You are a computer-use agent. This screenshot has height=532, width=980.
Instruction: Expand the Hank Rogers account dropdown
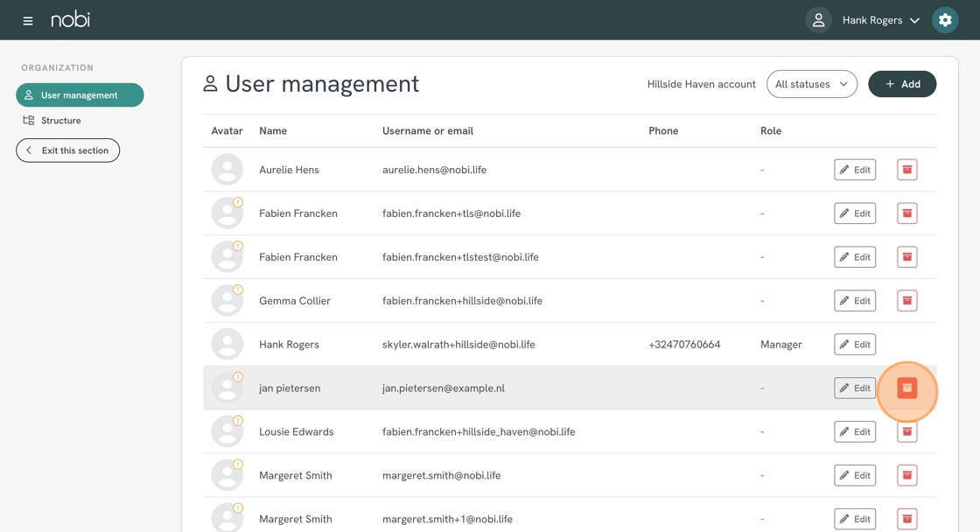881,20
